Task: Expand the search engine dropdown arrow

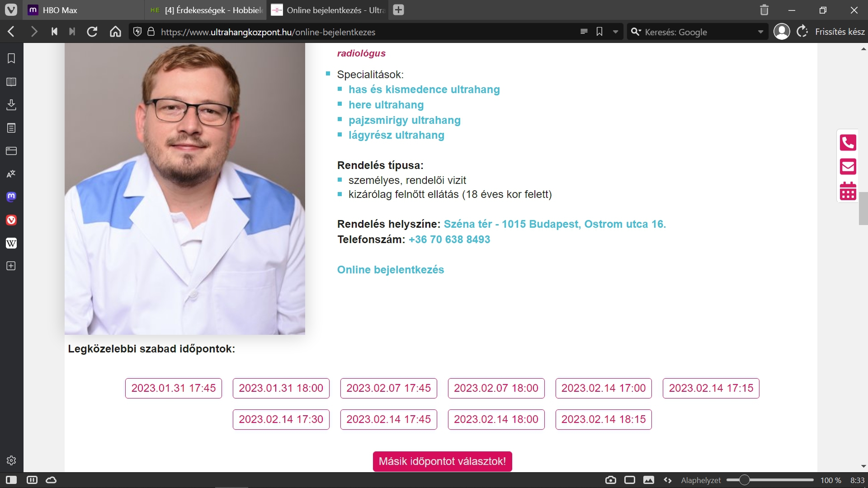Action: coord(760,32)
